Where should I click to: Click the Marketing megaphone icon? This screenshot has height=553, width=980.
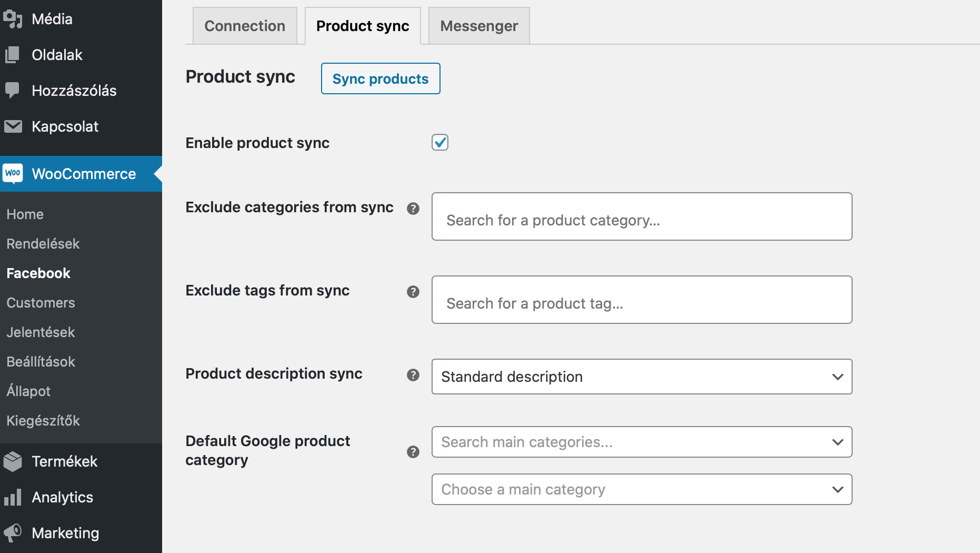tap(13, 533)
